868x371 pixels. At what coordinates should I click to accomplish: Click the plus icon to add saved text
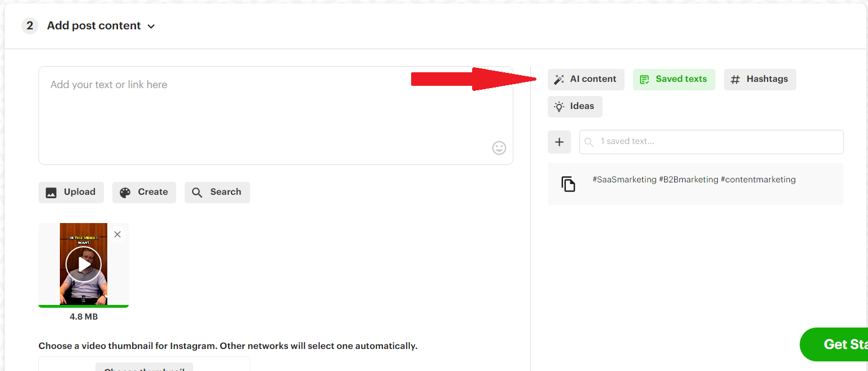559,142
